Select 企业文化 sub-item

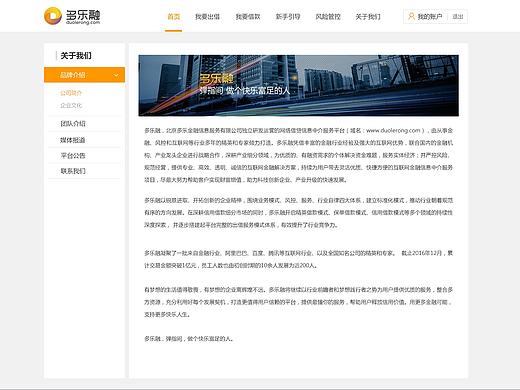pos(71,105)
